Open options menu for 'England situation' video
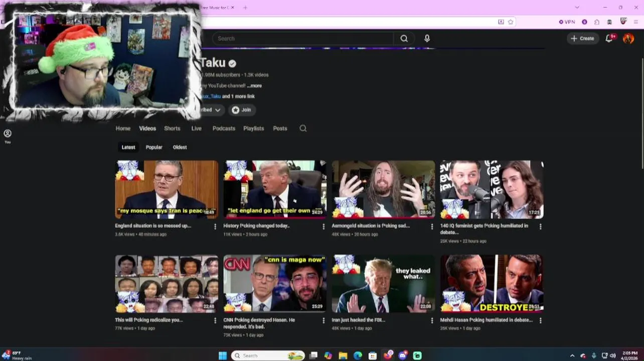 (x=215, y=227)
